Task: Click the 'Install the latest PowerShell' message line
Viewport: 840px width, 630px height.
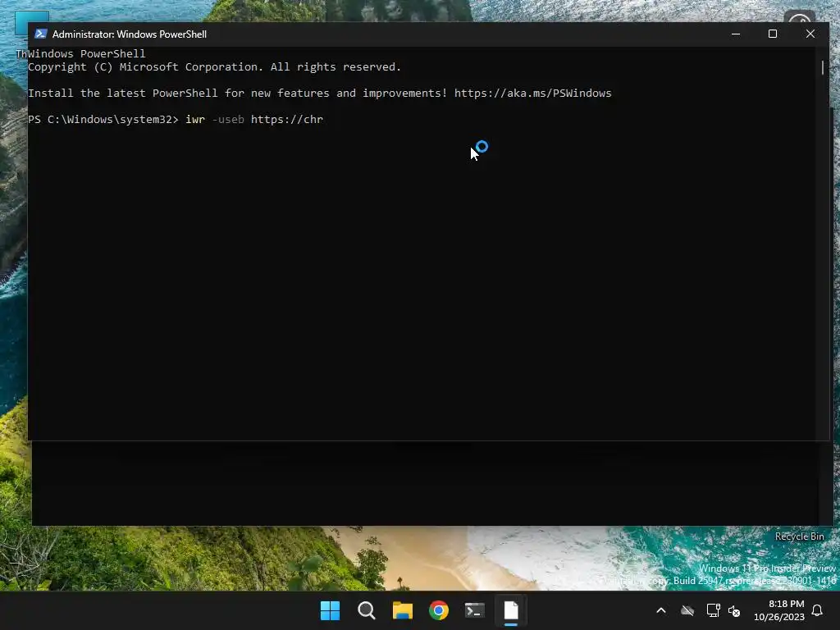Action: pyautogui.click(x=319, y=94)
